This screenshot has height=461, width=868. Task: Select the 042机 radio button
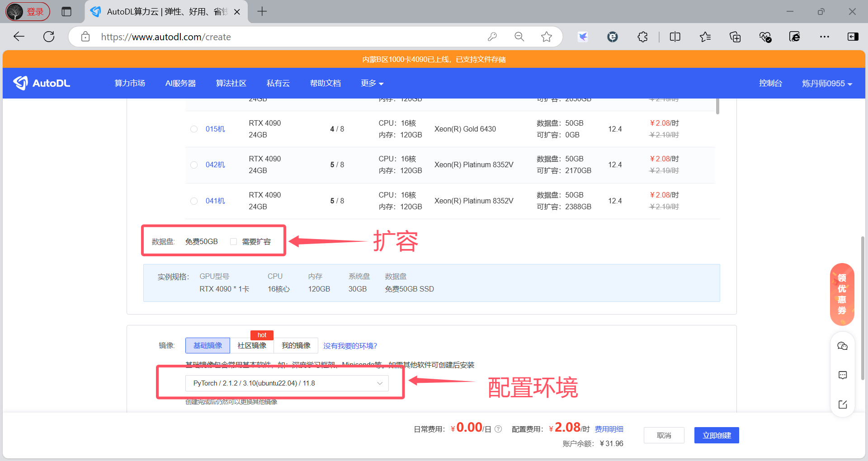point(194,165)
